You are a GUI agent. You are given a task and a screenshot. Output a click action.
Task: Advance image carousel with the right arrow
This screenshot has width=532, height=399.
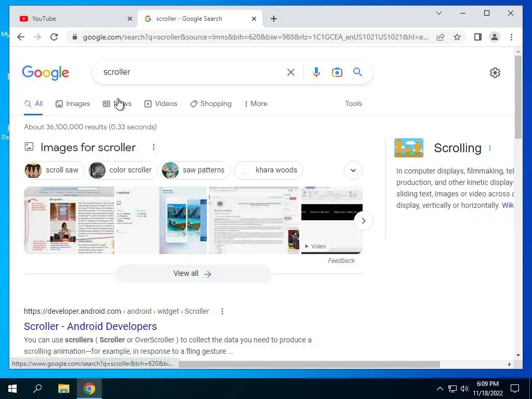[363, 220]
